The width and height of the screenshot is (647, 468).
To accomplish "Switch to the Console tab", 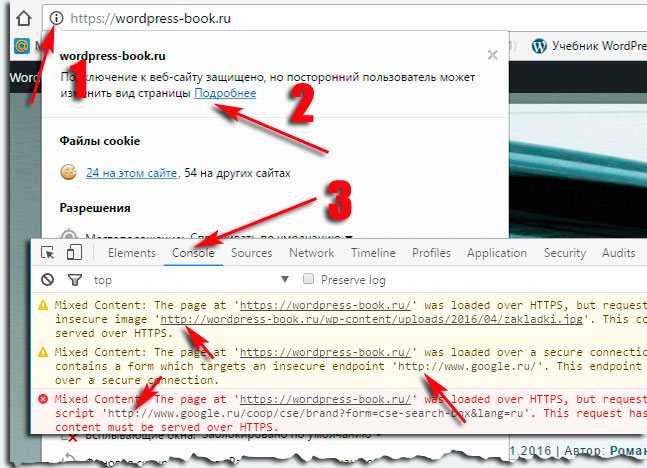I will 193,253.
